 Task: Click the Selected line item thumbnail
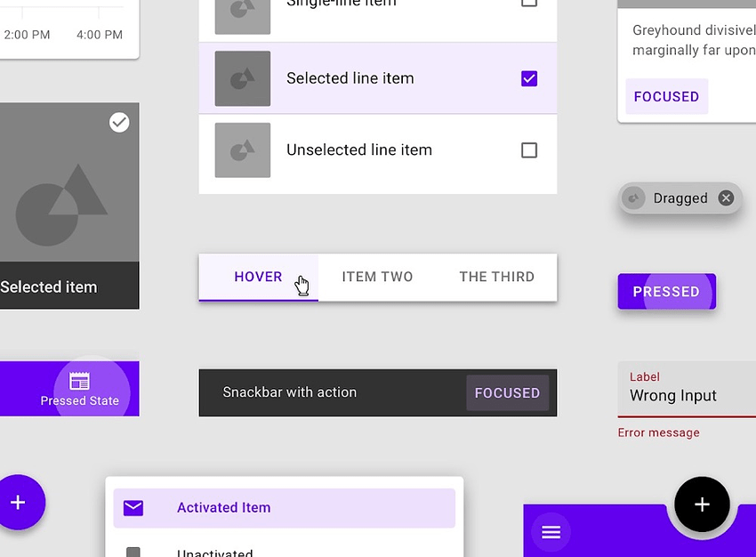click(243, 78)
